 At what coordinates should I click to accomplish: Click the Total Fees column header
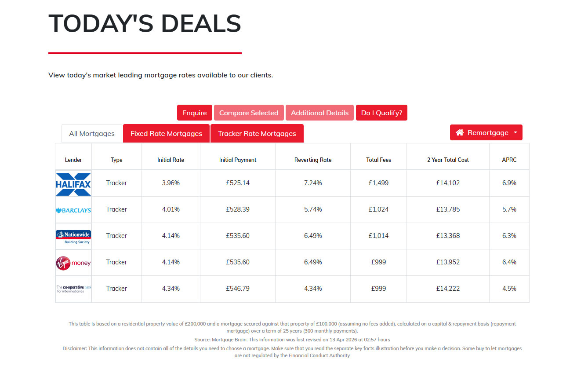(378, 160)
